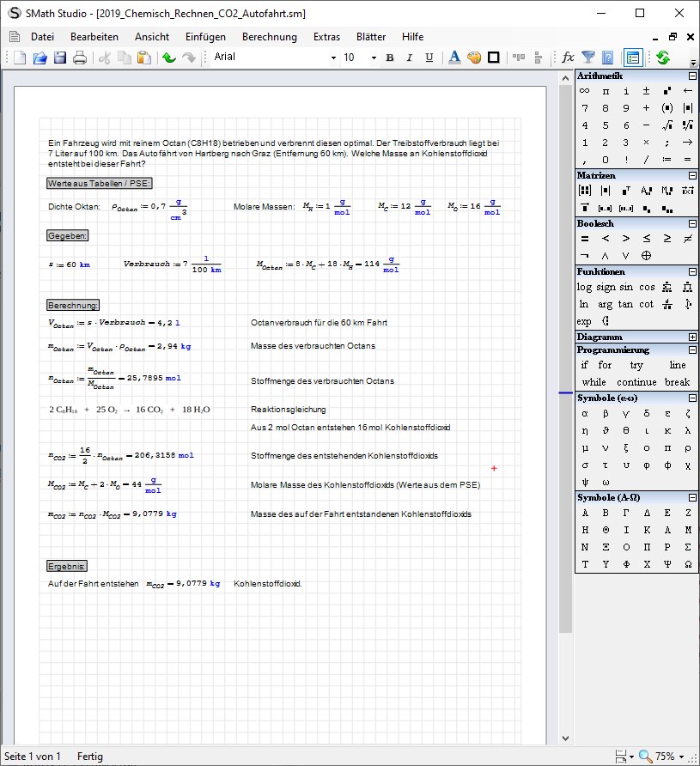Image resolution: width=700 pixels, height=766 pixels.
Task: Insert the cot function
Action: pos(646,304)
